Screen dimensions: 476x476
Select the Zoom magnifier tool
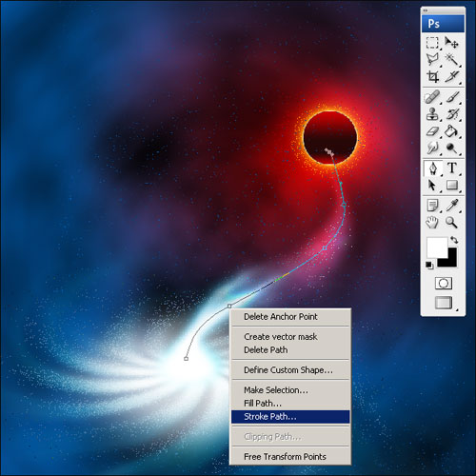452,222
